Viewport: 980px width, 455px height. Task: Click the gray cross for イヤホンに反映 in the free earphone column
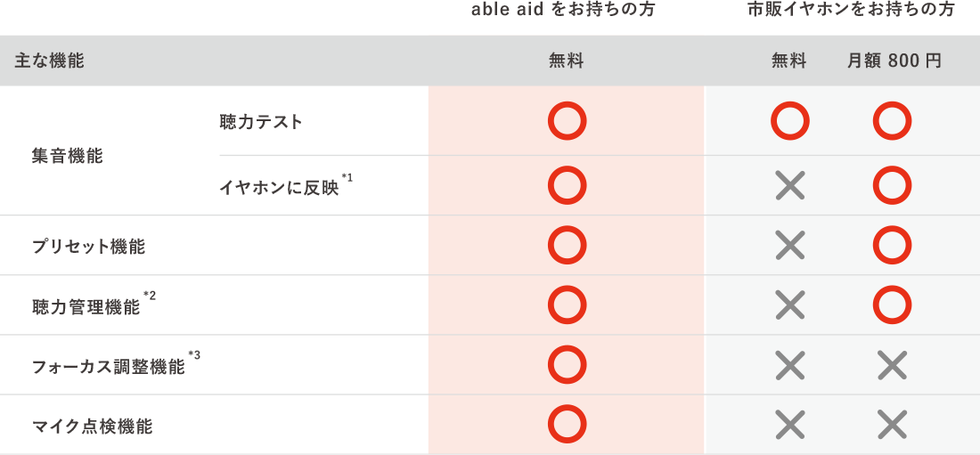[789, 185]
